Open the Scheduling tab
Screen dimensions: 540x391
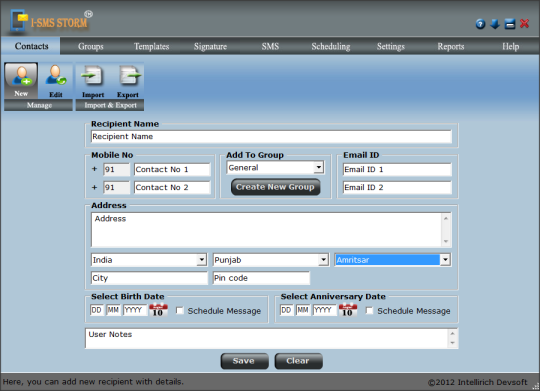331,46
